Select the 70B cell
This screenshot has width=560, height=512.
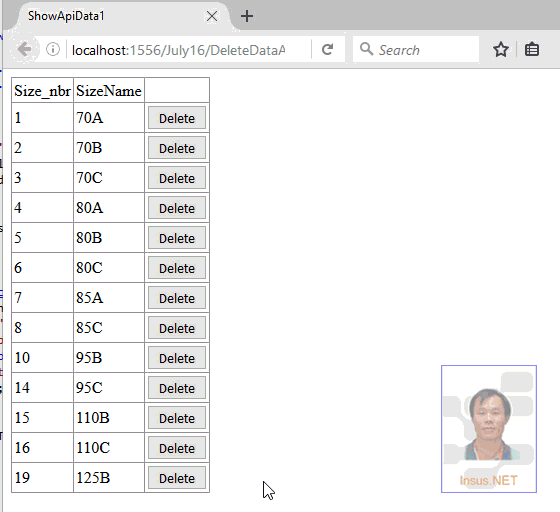click(109, 148)
